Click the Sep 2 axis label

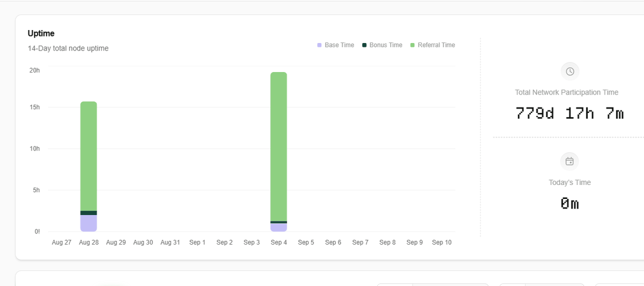click(224, 242)
